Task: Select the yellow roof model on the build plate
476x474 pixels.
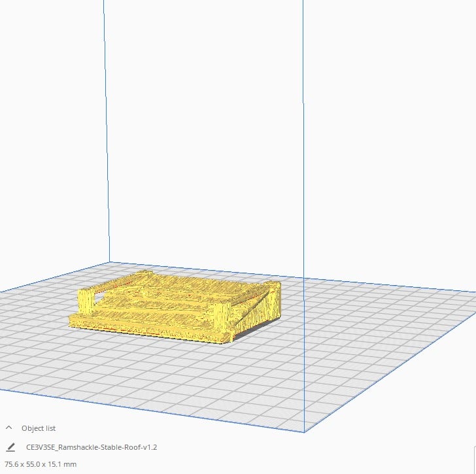Action: coord(175,307)
